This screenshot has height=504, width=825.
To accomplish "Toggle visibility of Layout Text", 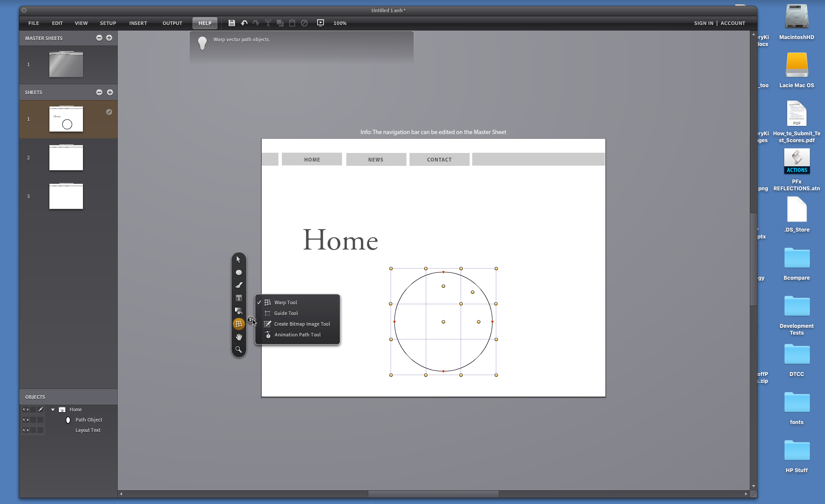I will coord(26,430).
